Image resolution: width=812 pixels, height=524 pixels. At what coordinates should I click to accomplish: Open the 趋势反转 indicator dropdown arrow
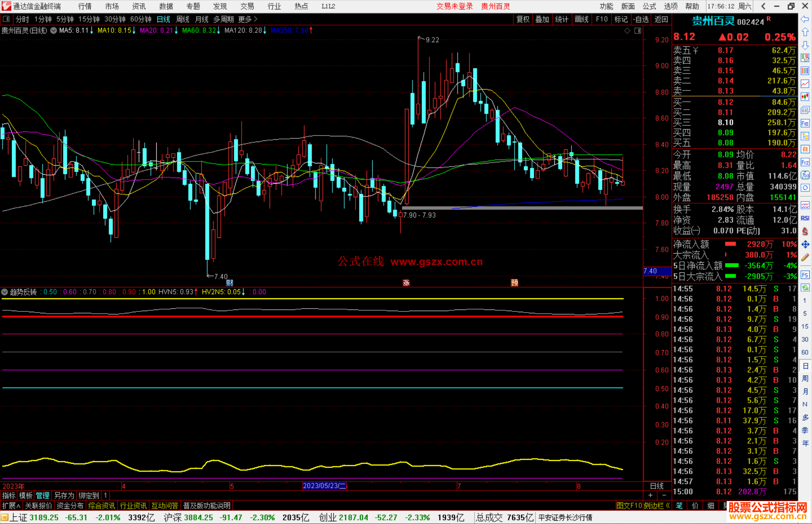(x=5, y=292)
